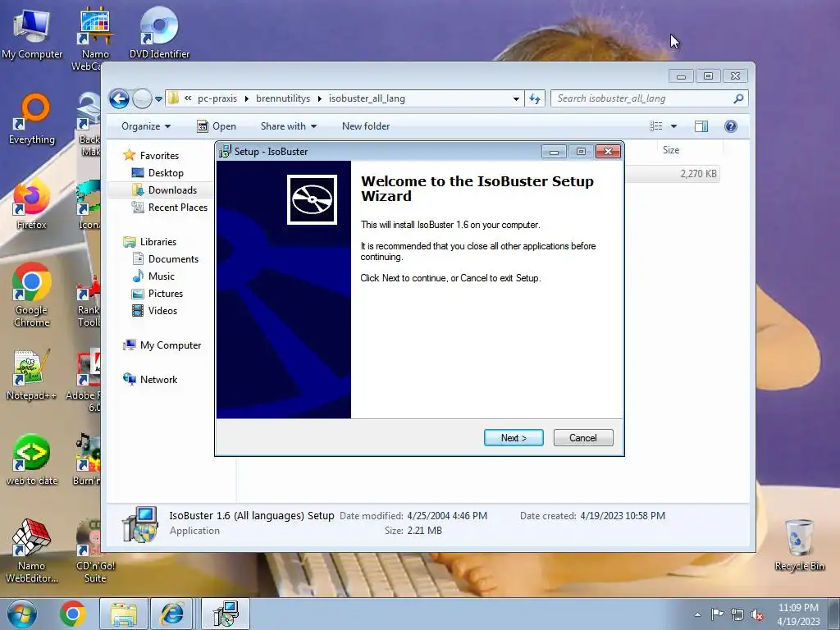Screen dimensions: 840x630
Task: Expand address bar history dropdown arrow
Action: [x=516, y=98]
